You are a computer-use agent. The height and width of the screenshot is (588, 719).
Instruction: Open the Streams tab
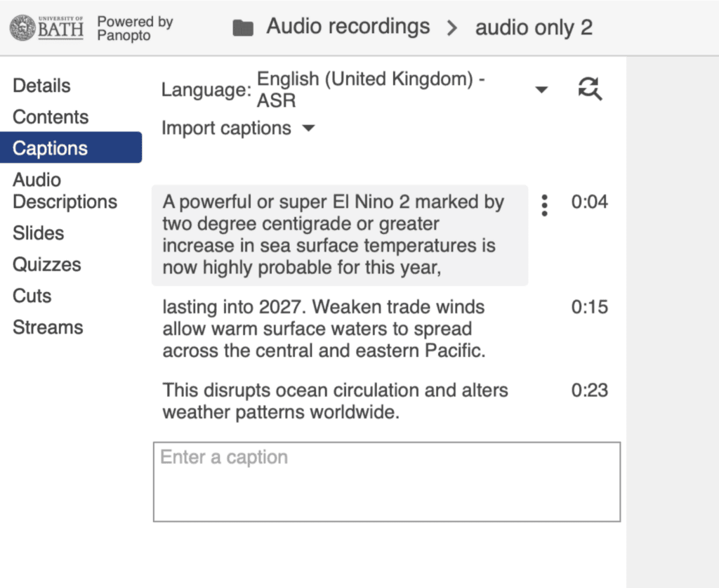(48, 327)
